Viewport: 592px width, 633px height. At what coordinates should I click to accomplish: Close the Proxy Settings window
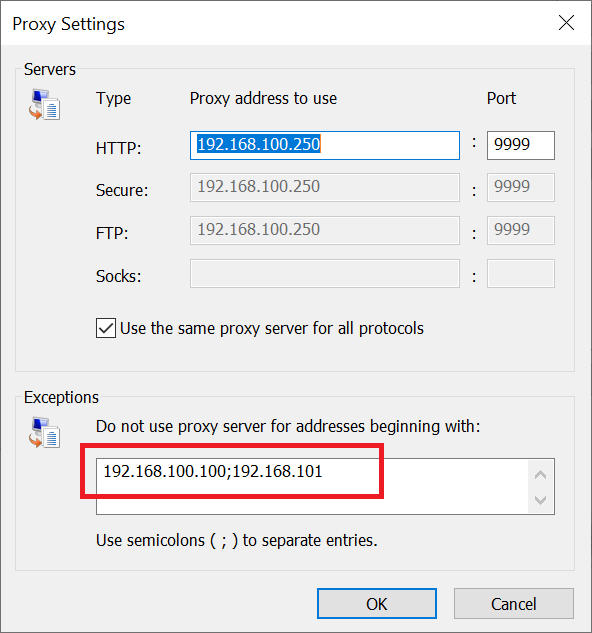pos(566,23)
